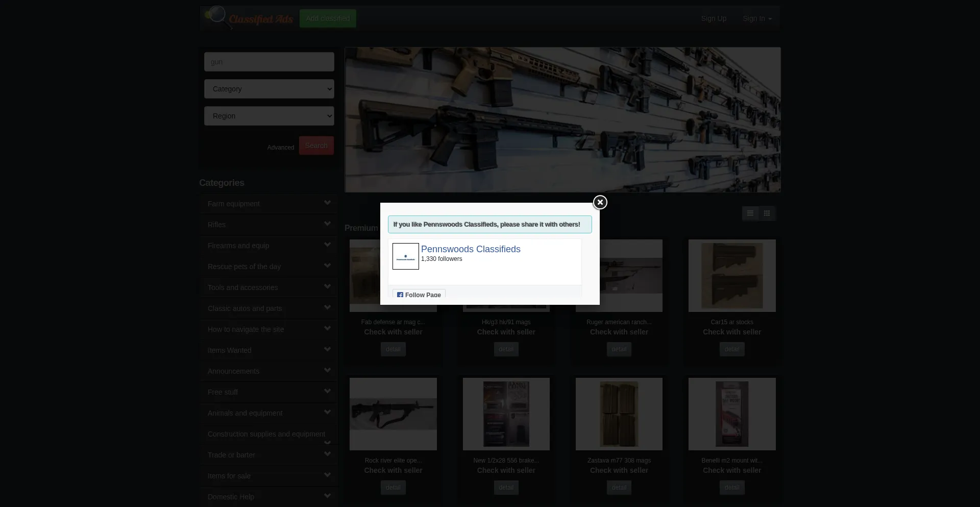
Task: Open Pennswoods Classifieds page profile picture
Action: click(405, 256)
